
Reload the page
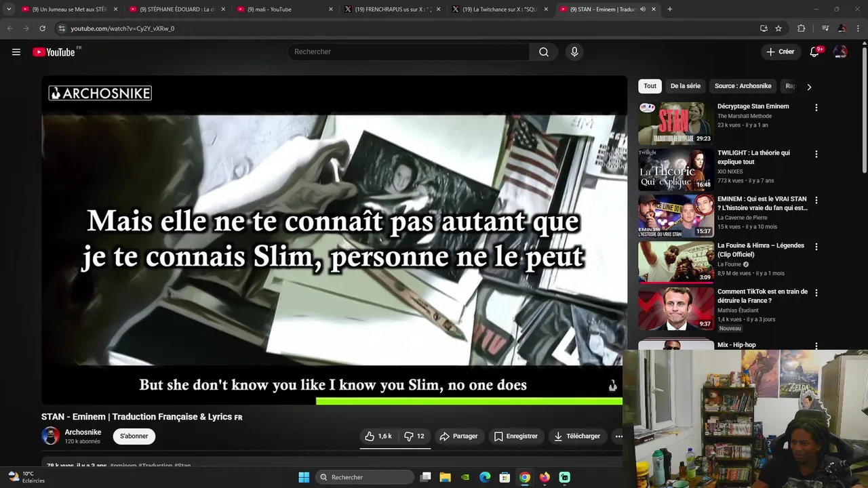(42, 28)
